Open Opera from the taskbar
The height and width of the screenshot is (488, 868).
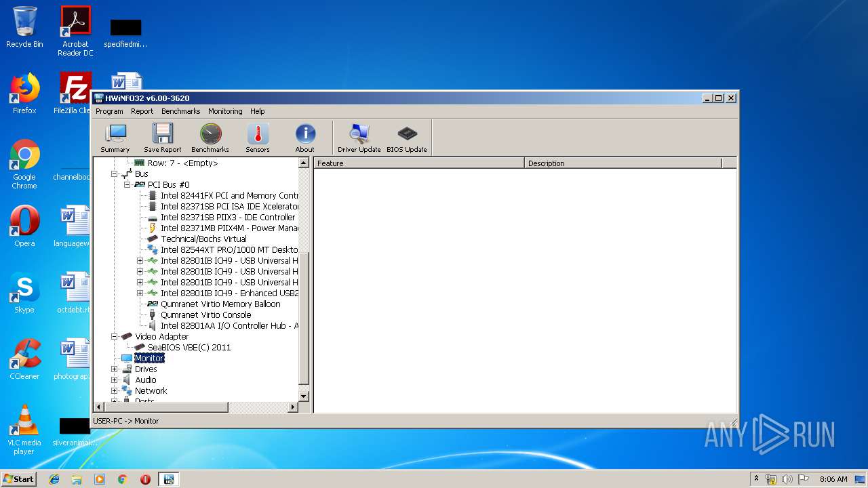[145, 479]
